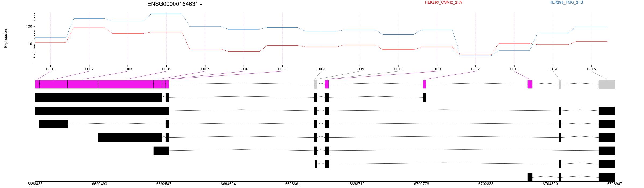Click the red expression line at E013
Viewport: 644px width, 188px height.
coord(514,43)
